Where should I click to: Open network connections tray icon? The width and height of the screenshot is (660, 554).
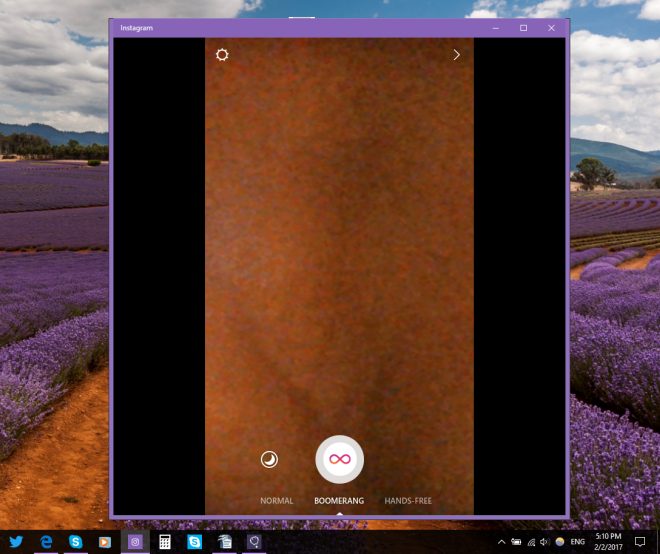531,542
